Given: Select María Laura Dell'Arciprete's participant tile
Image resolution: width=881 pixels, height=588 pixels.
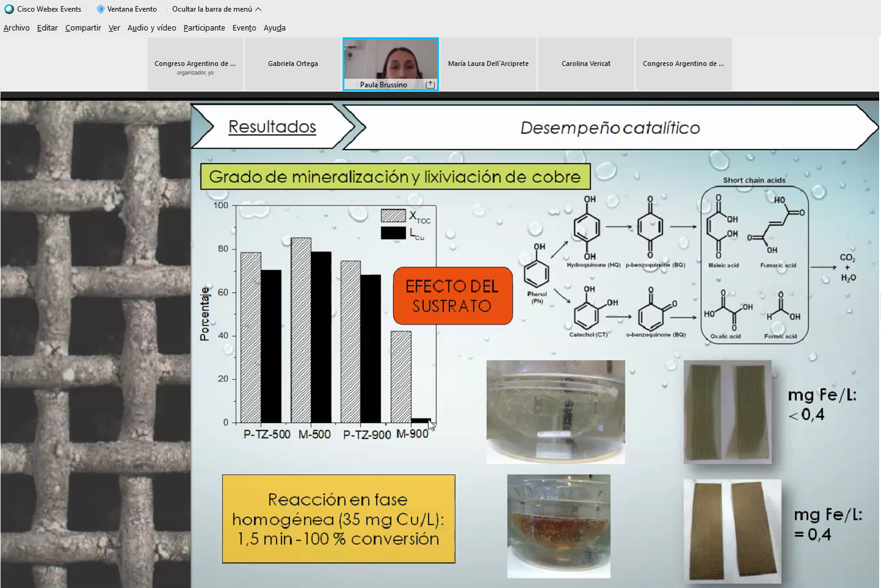Looking at the screenshot, I should 488,64.
